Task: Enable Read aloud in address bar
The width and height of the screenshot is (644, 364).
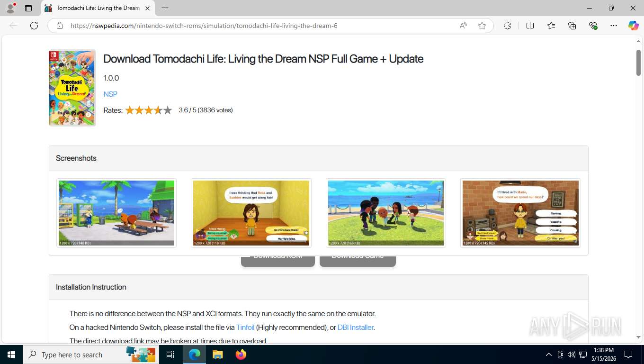Action: [463, 26]
